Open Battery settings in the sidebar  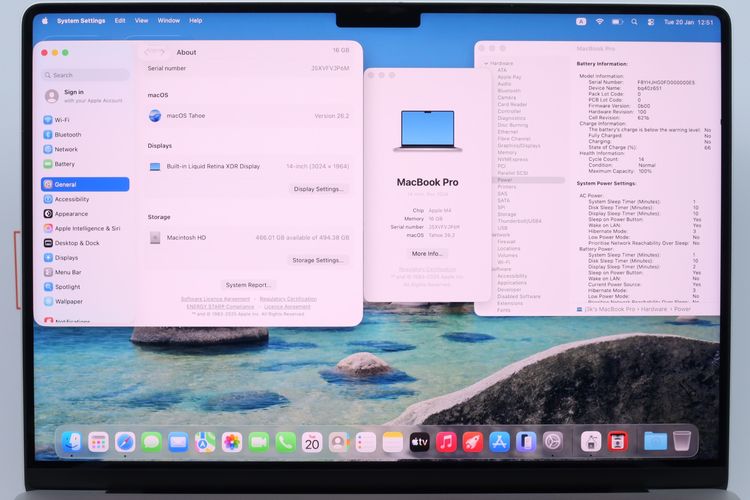(x=59, y=164)
